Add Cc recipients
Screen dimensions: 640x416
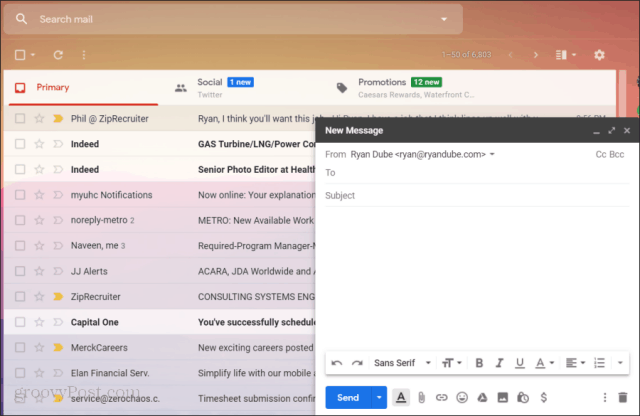600,154
